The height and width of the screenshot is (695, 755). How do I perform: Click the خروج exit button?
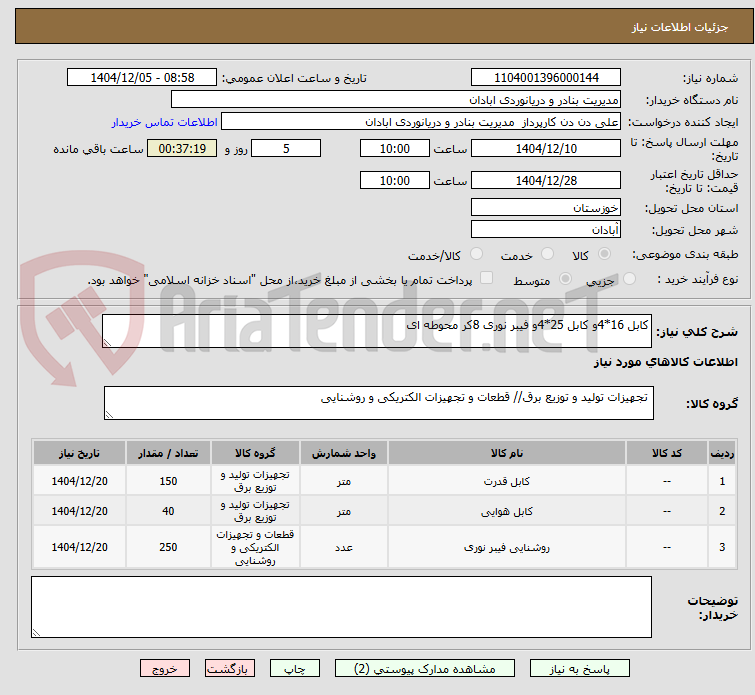click(165, 669)
